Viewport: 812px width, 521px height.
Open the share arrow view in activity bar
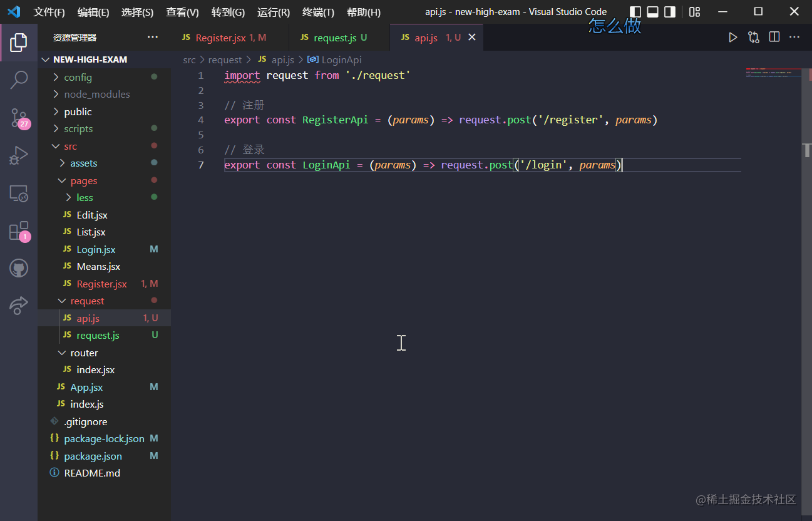[x=19, y=305]
